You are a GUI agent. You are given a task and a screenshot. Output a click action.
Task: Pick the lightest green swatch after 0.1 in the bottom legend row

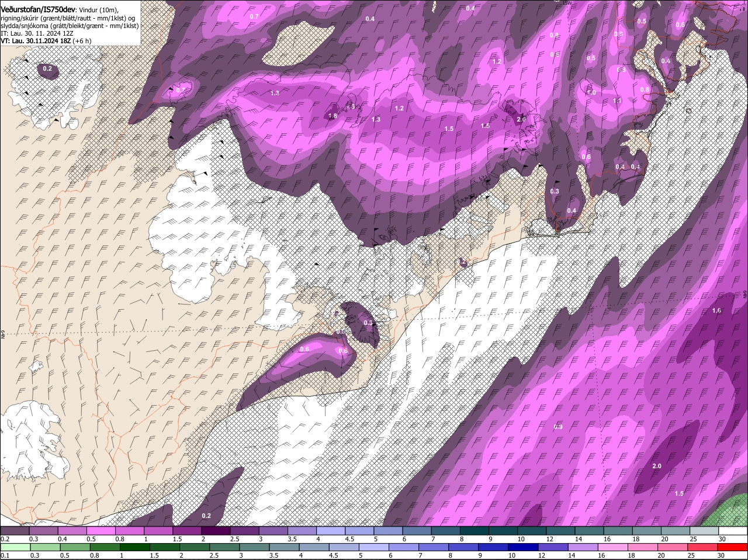15,548
